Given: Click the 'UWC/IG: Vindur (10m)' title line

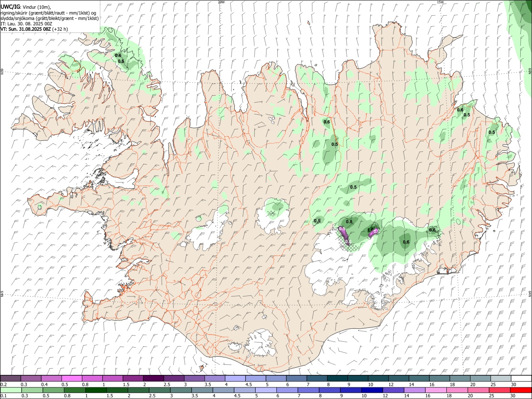Looking at the screenshot, I should coord(26,7).
